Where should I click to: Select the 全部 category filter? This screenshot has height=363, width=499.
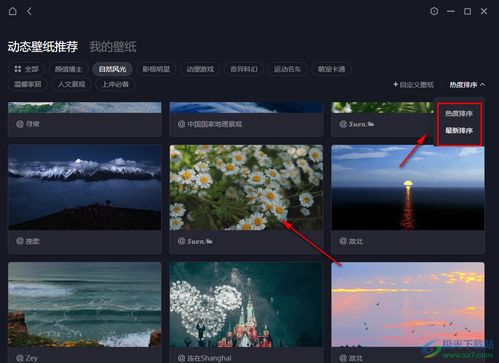26,69
